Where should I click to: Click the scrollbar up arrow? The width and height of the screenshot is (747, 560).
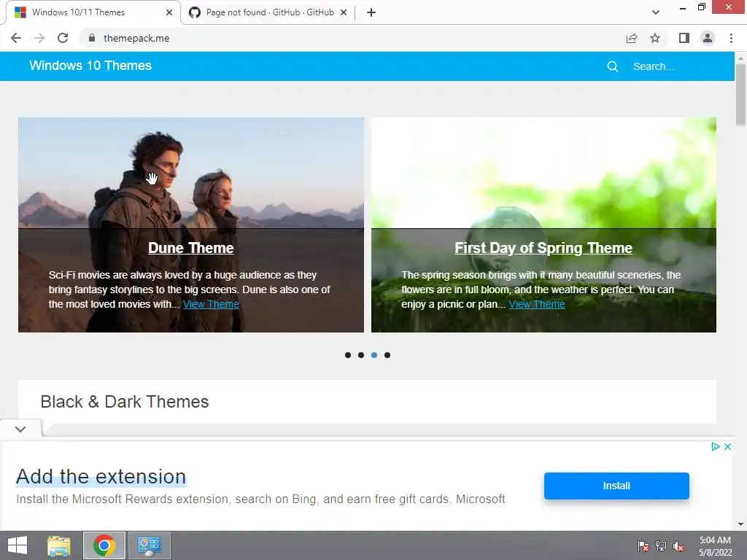click(740, 58)
